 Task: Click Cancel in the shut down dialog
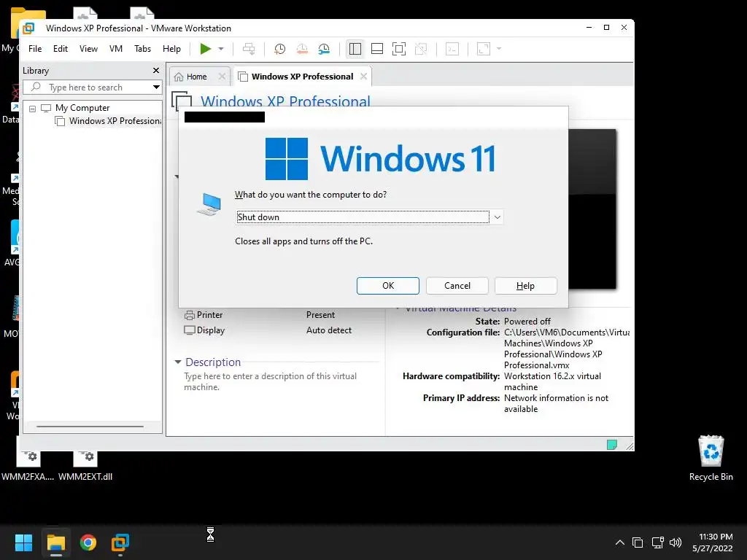click(x=457, y=286)
